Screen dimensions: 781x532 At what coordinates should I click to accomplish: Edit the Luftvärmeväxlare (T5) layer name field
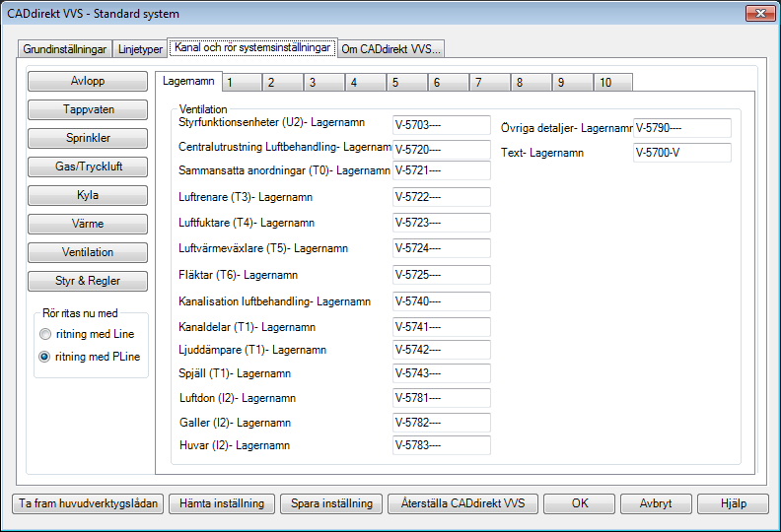(x=442, y=248)
